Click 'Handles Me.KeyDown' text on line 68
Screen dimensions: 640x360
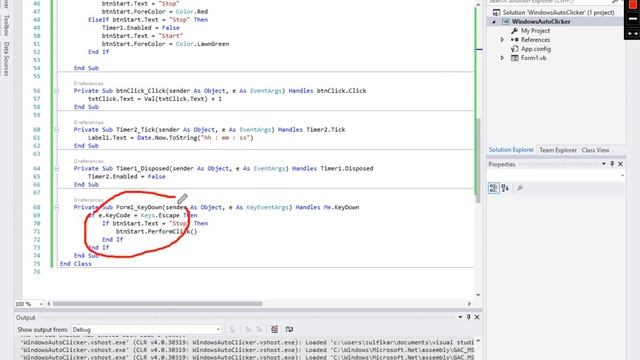(327, 207)
